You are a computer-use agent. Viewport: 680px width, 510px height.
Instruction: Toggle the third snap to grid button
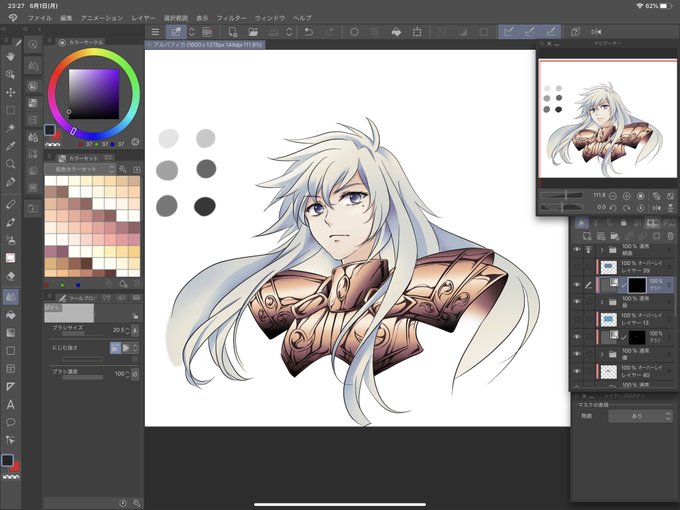click(x=551, y=32)
